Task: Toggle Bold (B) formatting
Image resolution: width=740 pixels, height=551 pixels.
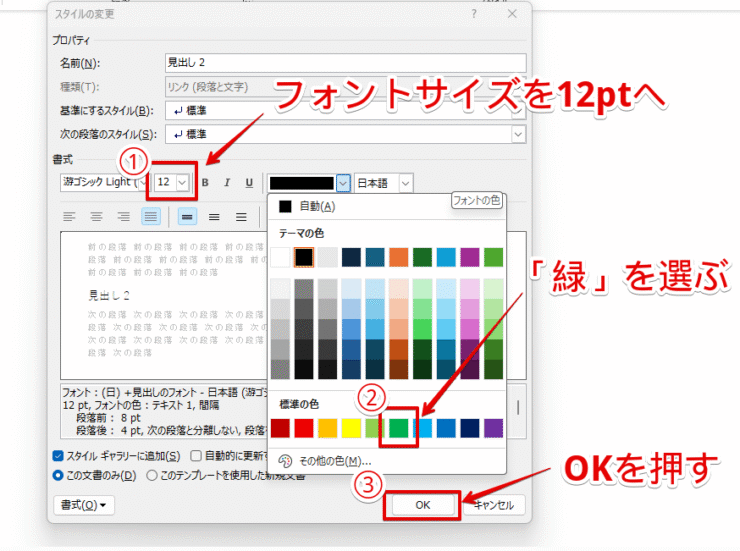Action: (x=205, y=183)
